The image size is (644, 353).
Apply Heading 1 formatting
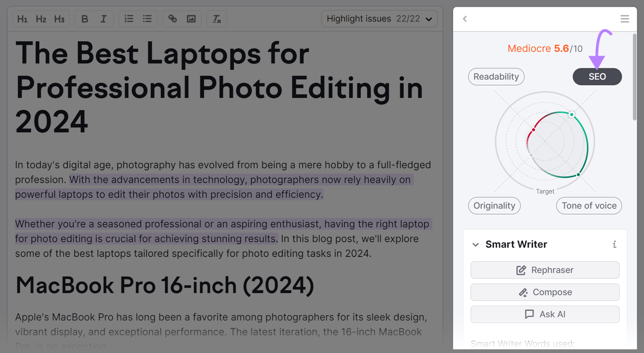[22, 19]
